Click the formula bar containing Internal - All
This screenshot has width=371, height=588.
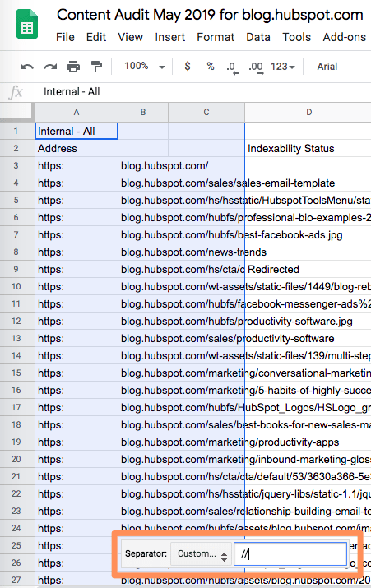202,92
